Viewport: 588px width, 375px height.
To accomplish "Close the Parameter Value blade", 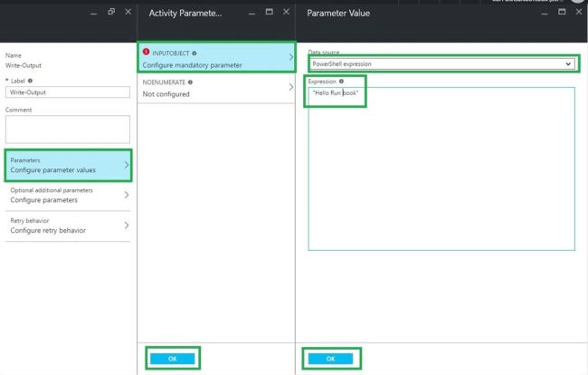I will [x=579, y=12].
